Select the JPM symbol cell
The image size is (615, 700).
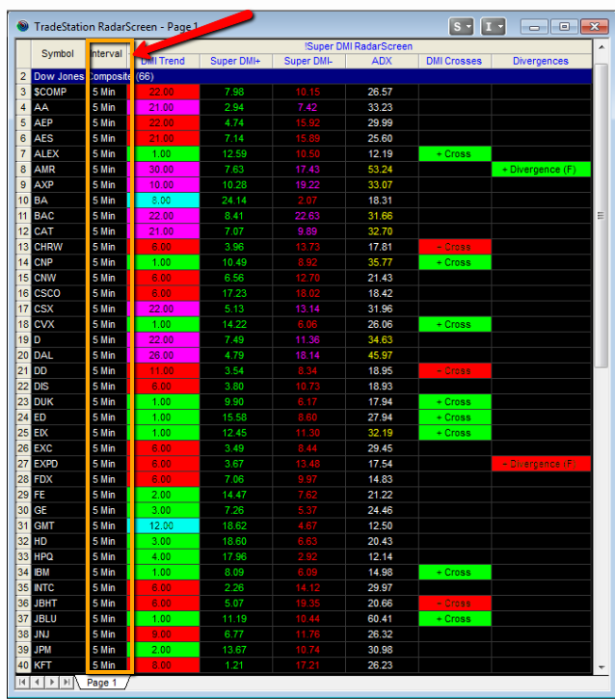tap(58, 650)
